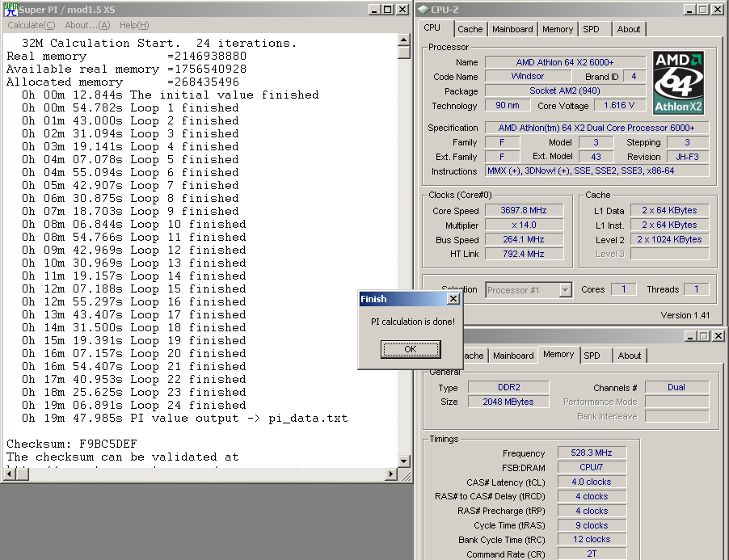Expand the Processor #1 selection dropdown
The image size is (729, 560).
click(x=565, y=290)
